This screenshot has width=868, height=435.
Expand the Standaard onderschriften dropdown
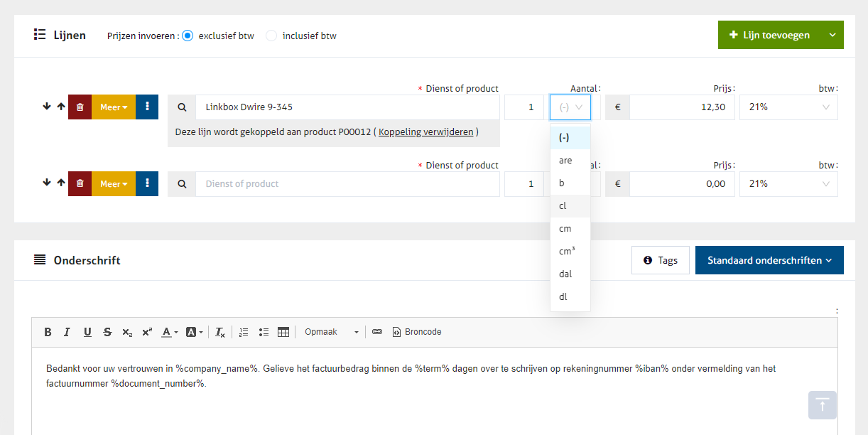769,260
